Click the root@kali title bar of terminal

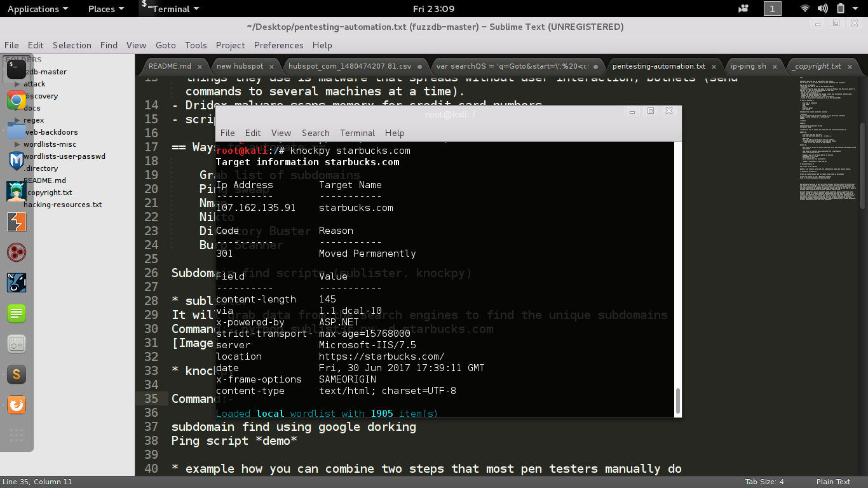pos(450,114)
